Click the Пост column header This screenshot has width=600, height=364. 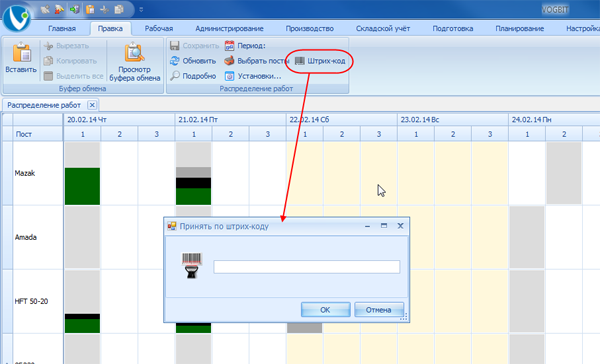coord(38,134)
